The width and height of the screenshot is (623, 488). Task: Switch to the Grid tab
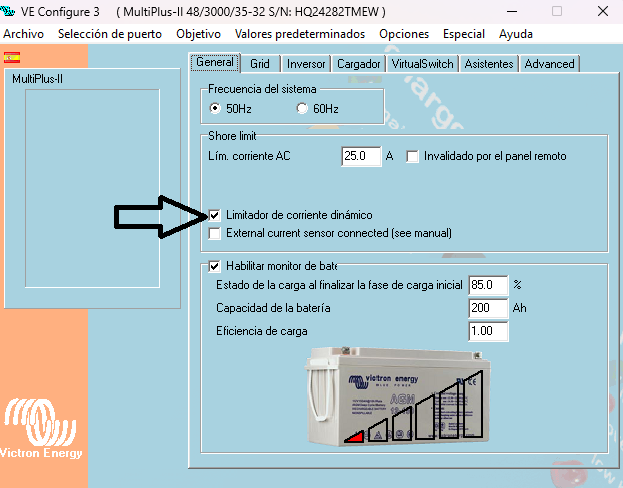(260, 64)
